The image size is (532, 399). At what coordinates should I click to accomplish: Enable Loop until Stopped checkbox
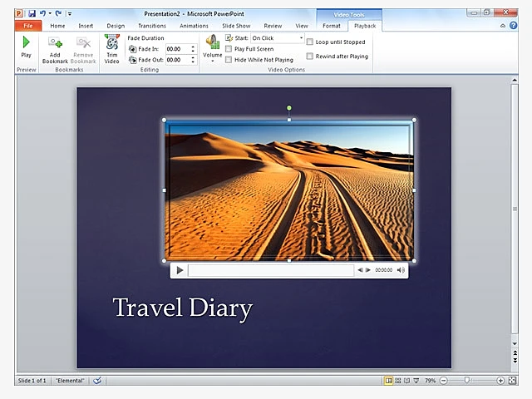pos(310,42)
